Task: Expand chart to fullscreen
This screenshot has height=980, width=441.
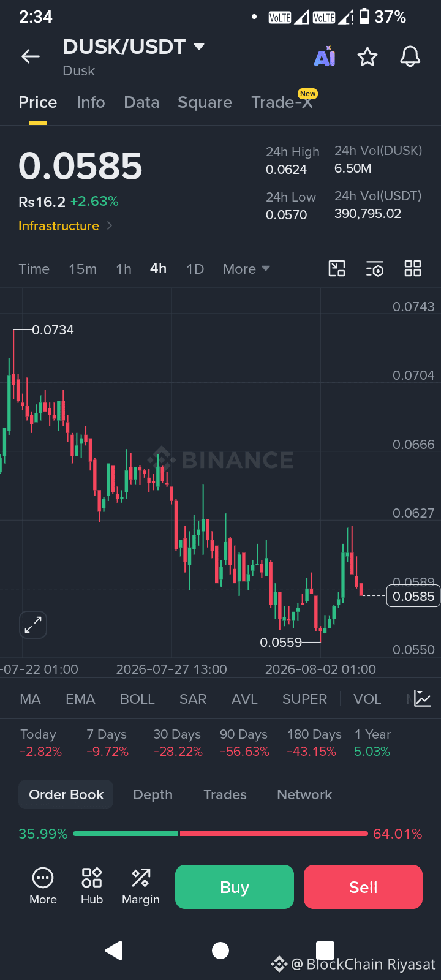Action: click(33, 625)
